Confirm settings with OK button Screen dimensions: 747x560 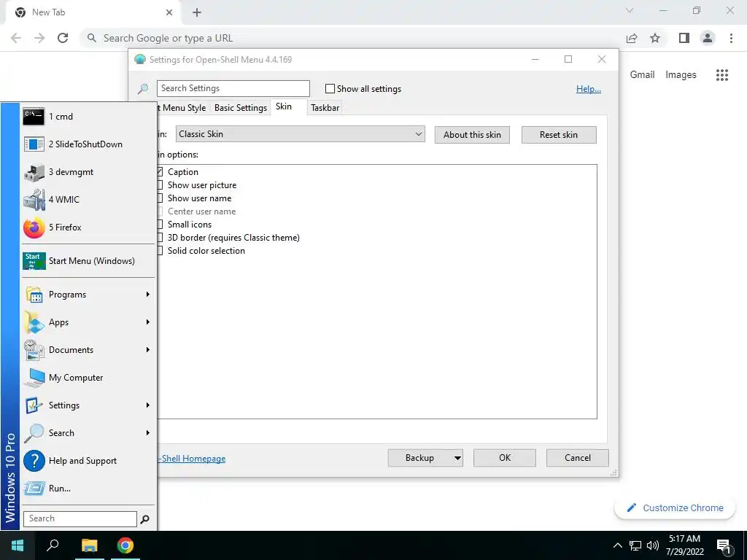[505, 458]
